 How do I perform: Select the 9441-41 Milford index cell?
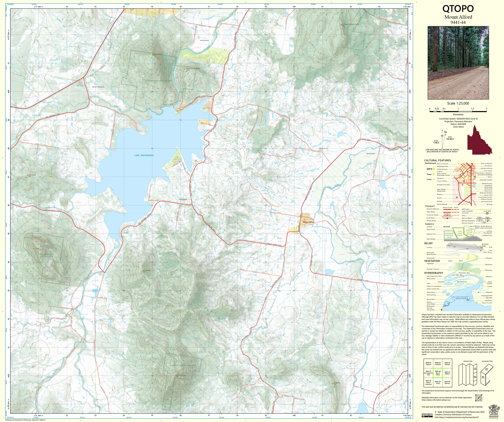(x=447, y=373)
